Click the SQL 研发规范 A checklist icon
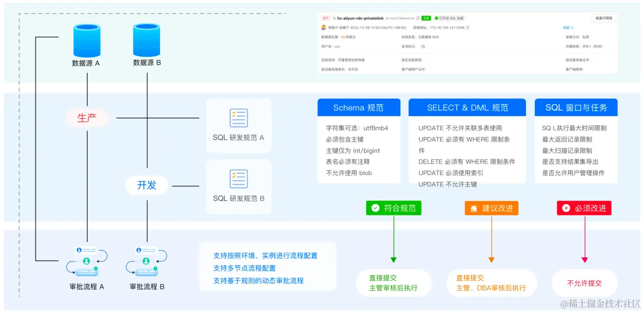 point(238,118)
